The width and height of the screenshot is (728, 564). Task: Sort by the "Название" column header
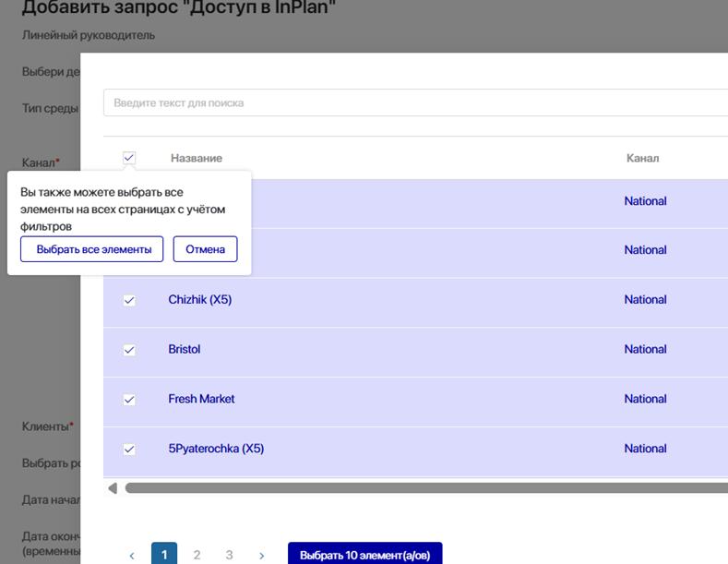pos(196,159)
